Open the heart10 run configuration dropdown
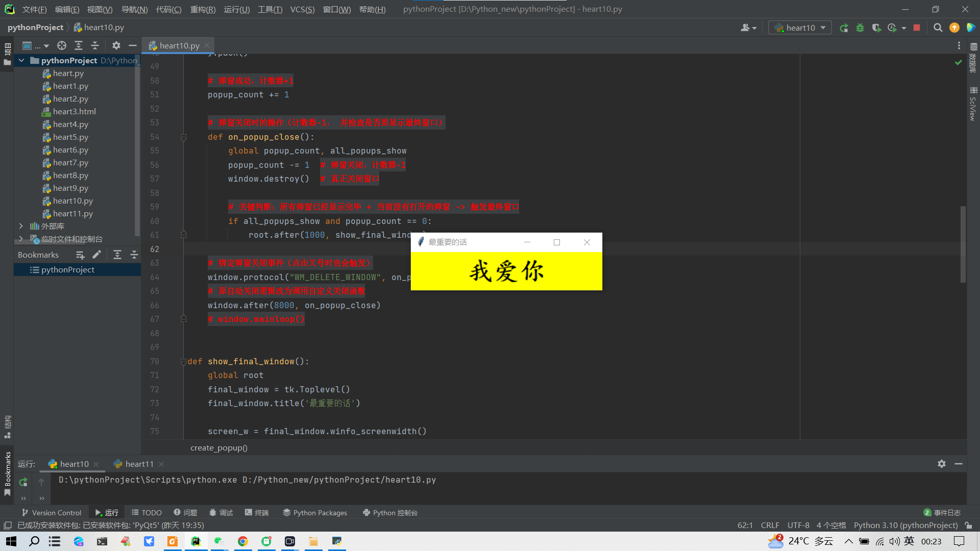The width and height of the screenshot is (980, 551). (800, 28)
